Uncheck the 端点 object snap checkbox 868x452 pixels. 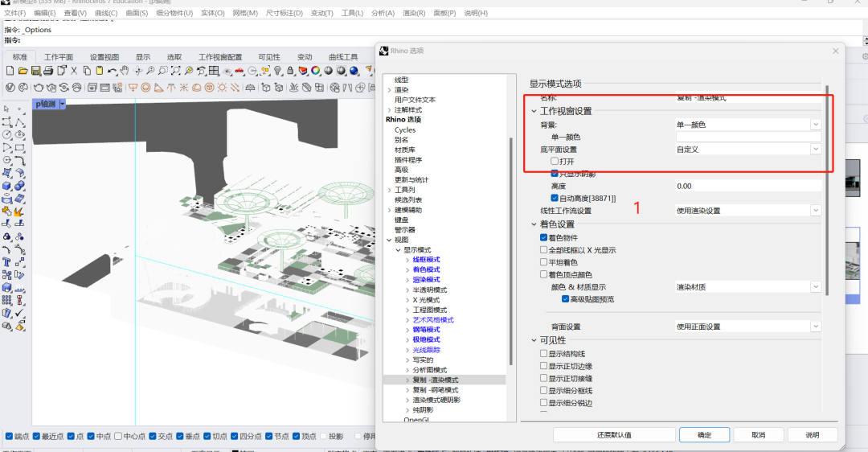pos(8,437)
